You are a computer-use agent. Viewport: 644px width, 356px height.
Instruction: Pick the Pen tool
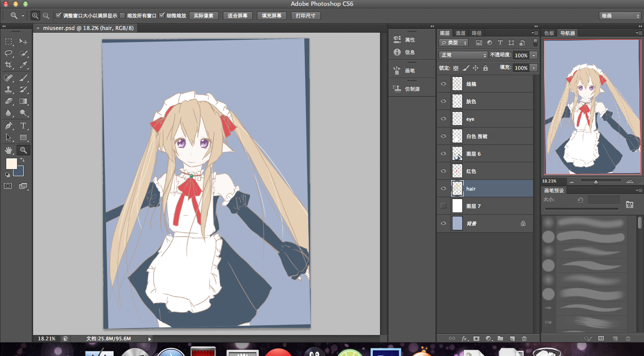pos(9,126)
